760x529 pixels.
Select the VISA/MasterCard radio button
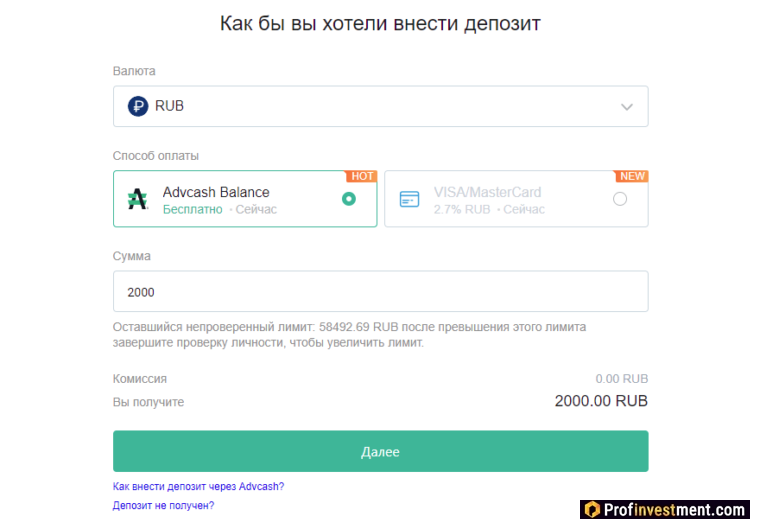(x=619, y=199)
